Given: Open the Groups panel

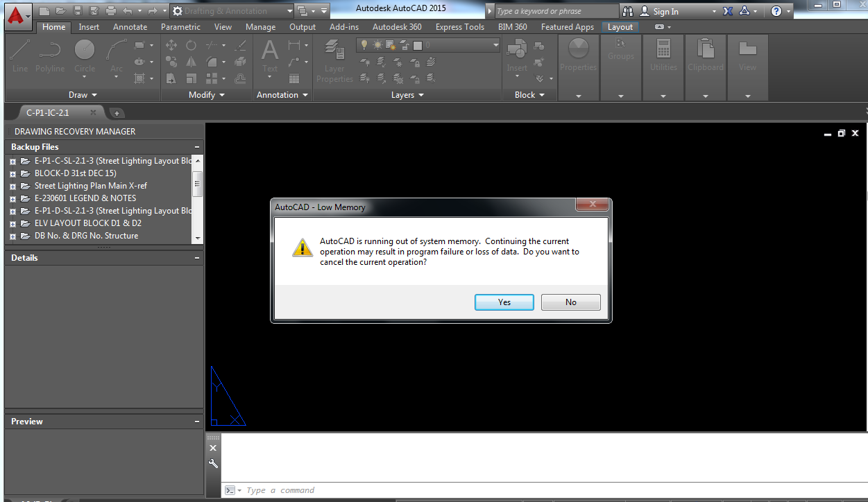Looking at the screenshot, I should pyautogui.click(x=621, y=51).
